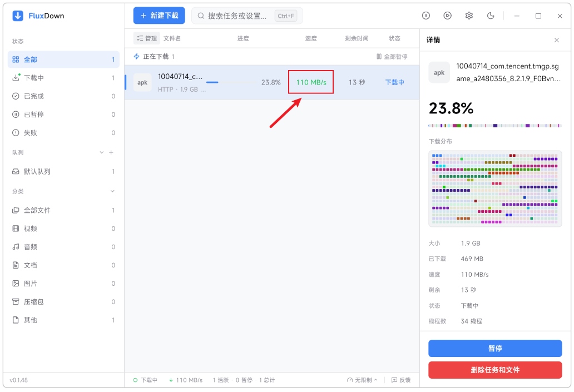Viewport: 574px width, 392px height.
Task: Click the pause all icon in top toolbar
Action: (425, 16)
